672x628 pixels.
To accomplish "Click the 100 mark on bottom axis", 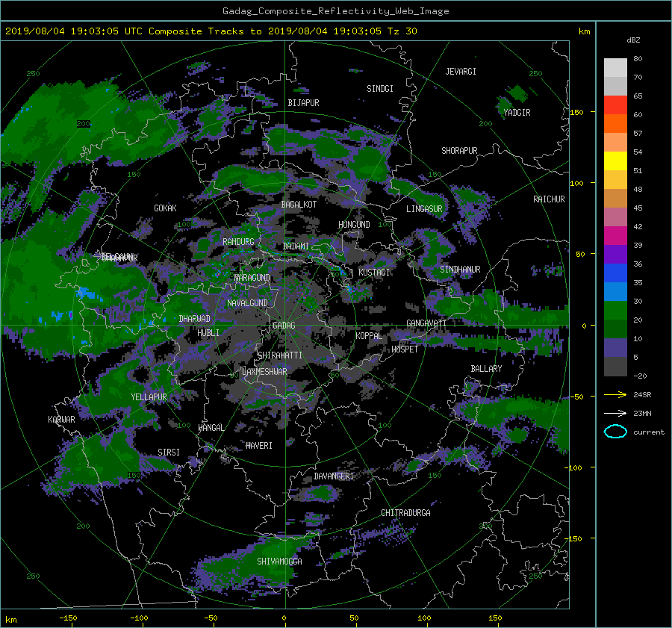I will [424, 618].
